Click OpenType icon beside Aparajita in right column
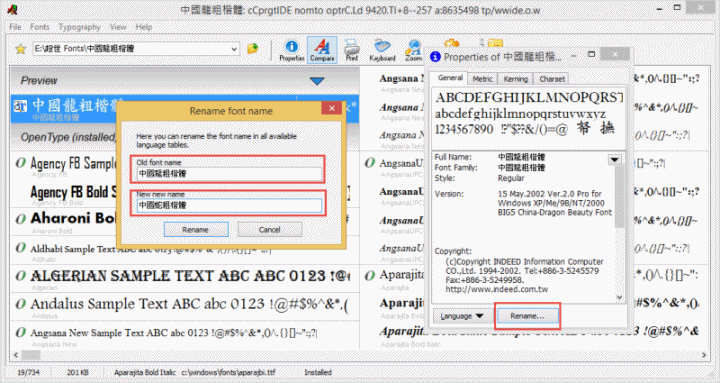Screen dimensions: 720x383 370,276
